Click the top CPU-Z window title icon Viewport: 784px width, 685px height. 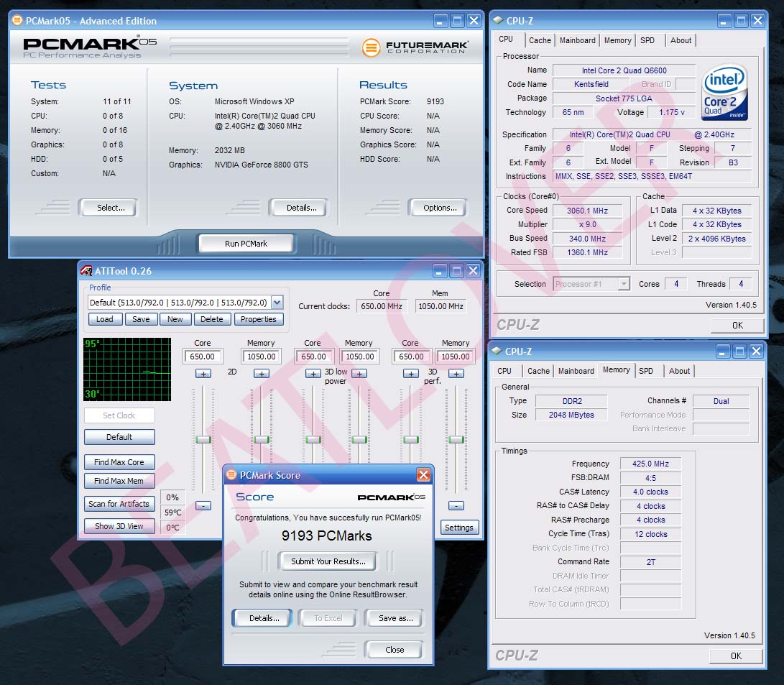pyautogui.click(x=498, y=21)
